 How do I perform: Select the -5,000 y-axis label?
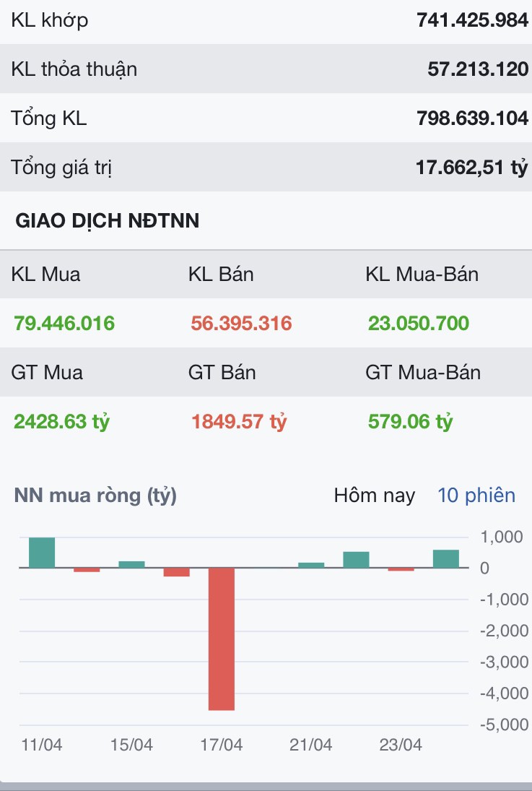(x=505, y=725)
